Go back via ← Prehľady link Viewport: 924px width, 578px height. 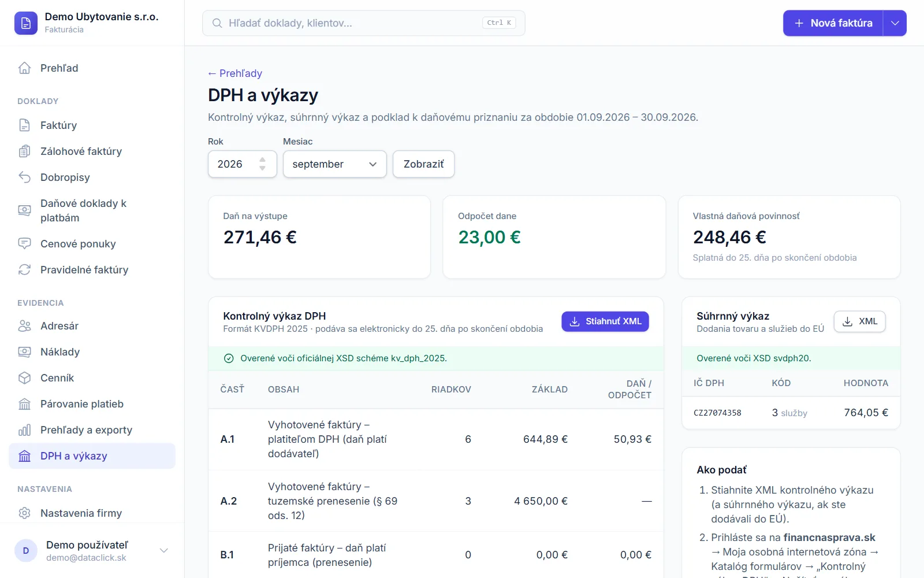click(x=235, y=73)
